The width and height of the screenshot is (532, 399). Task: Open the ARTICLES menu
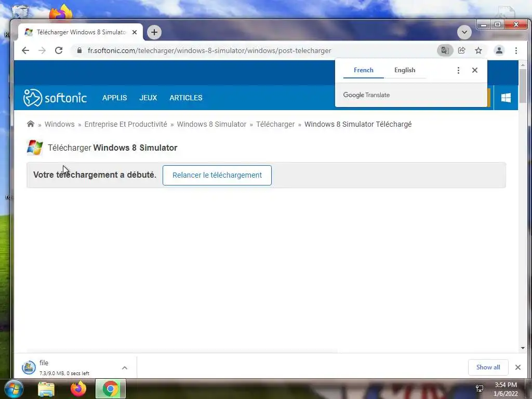(x=186, y=98)
